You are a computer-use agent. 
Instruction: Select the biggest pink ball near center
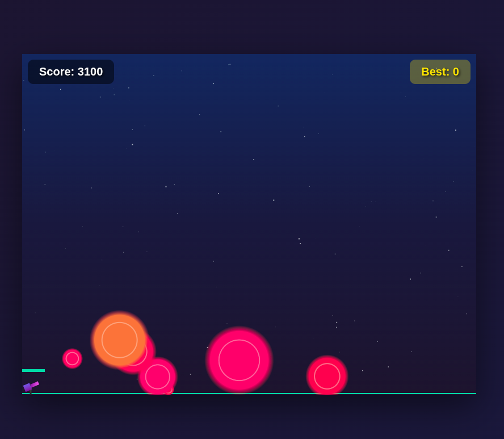click(238, 359)
